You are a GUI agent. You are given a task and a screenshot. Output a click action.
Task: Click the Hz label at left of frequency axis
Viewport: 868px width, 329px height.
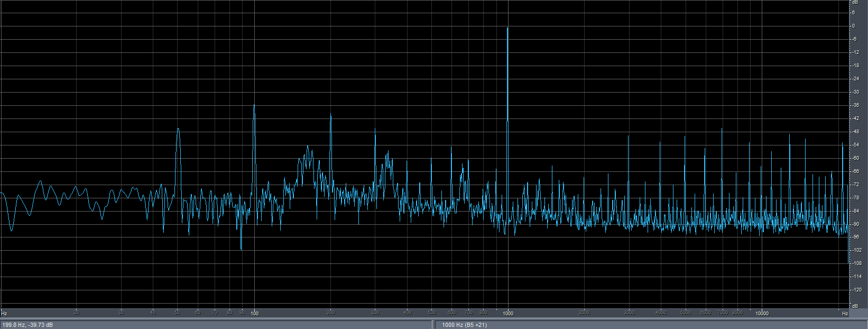click(4, 313)
